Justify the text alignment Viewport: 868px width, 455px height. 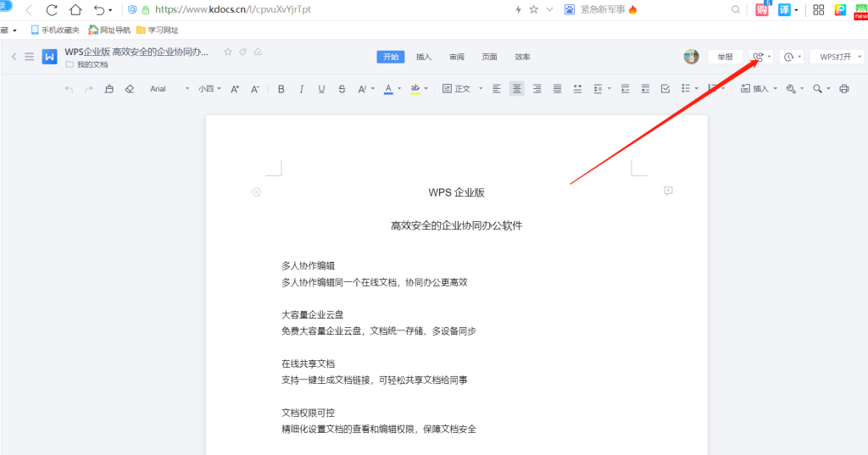click(x=558, y=89)
